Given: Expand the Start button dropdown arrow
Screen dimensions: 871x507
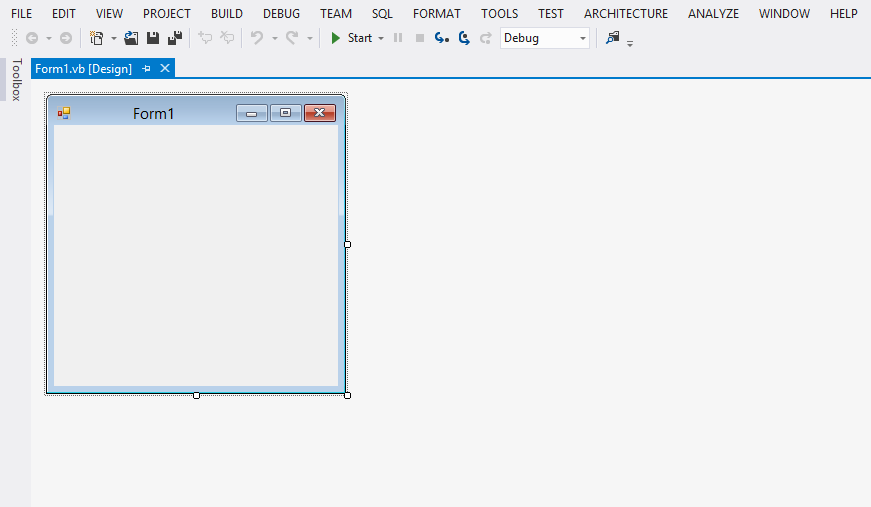Looking at the screenshot, I should click(381, 38).
